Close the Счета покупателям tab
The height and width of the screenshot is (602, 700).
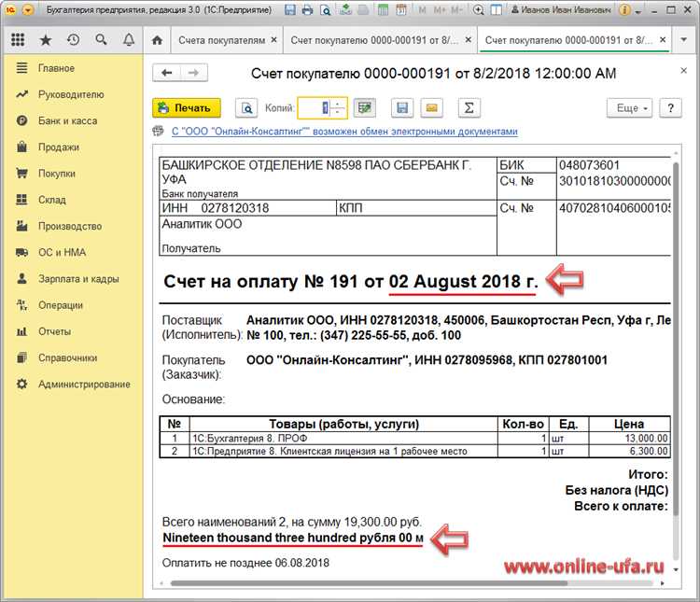273,40
